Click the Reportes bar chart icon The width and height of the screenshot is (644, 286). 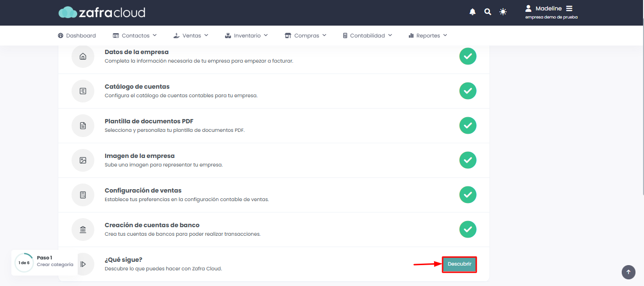pyautogui.click(x=411, y=36)
